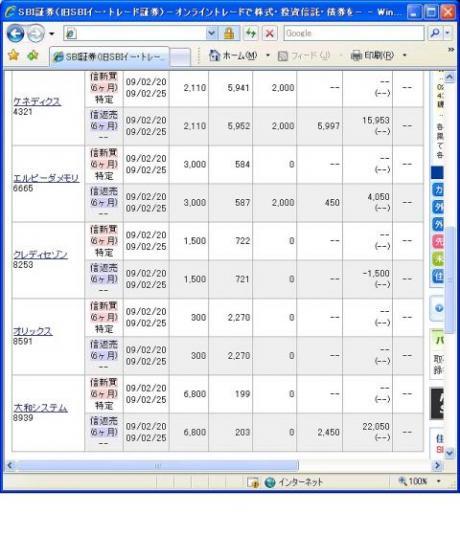The height and width of the screenshot is (535, 460).
Task: Click the dark sidebar banner thumbnail
Action: 437,404
